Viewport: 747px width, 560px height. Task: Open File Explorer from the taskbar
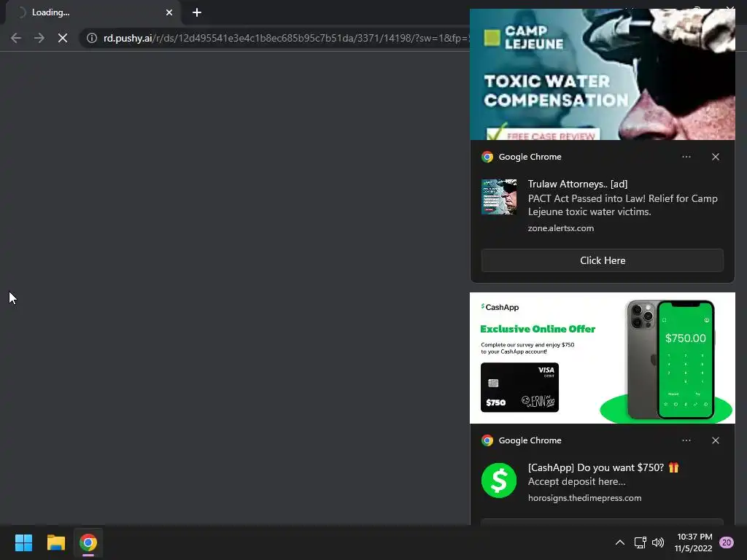coord(55,542)
